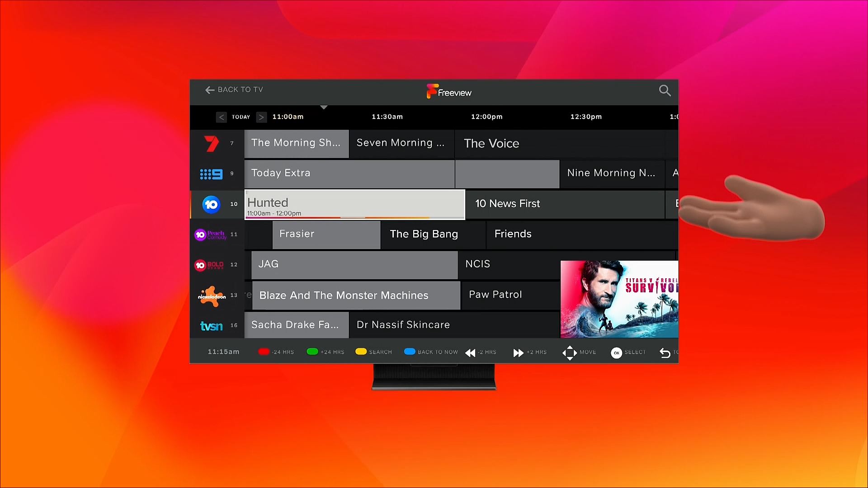Screen dimensions: 868x488
Task: Go to next day with right chevron
Action: coord(261,117)
